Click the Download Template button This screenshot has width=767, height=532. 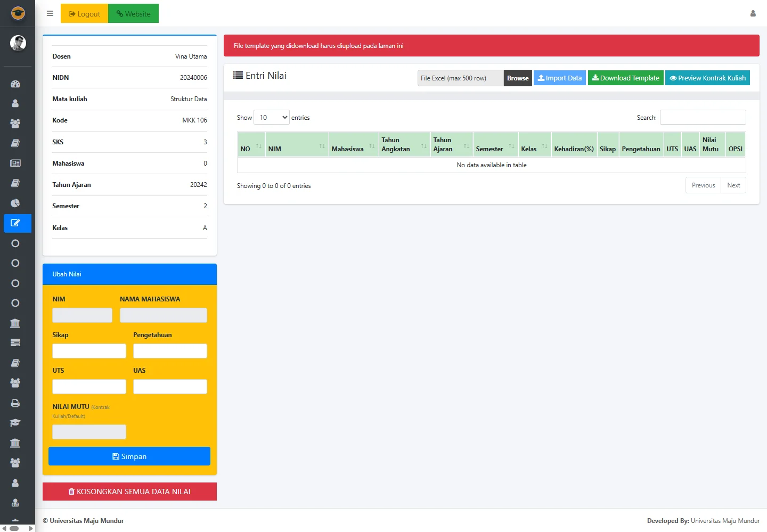coord(625,78)
